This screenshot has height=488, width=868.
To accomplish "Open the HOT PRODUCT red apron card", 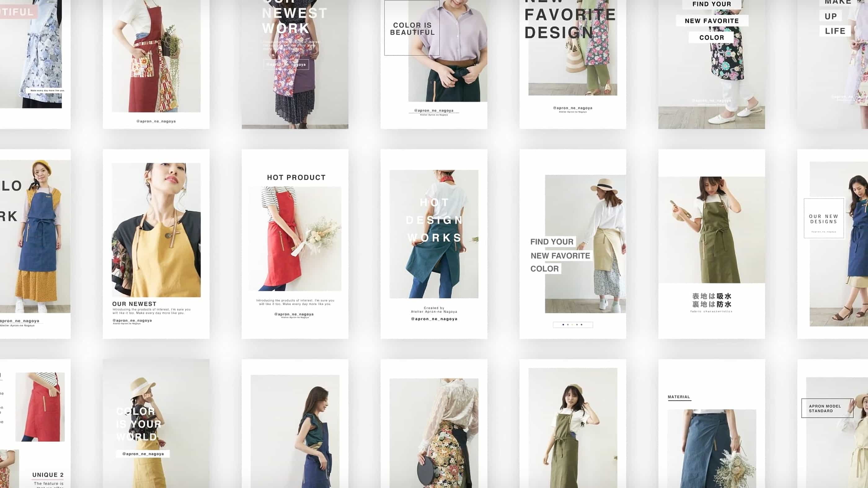I will [x=295, y=239].
